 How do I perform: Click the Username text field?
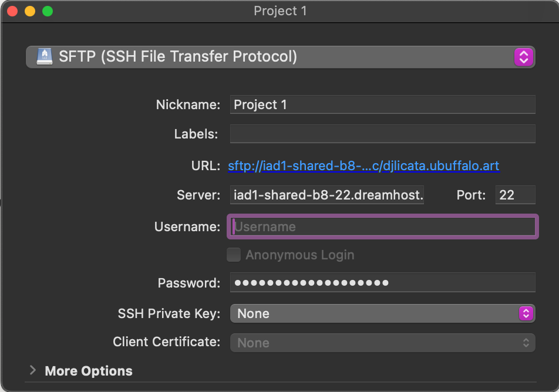click(x=382, y=227)
